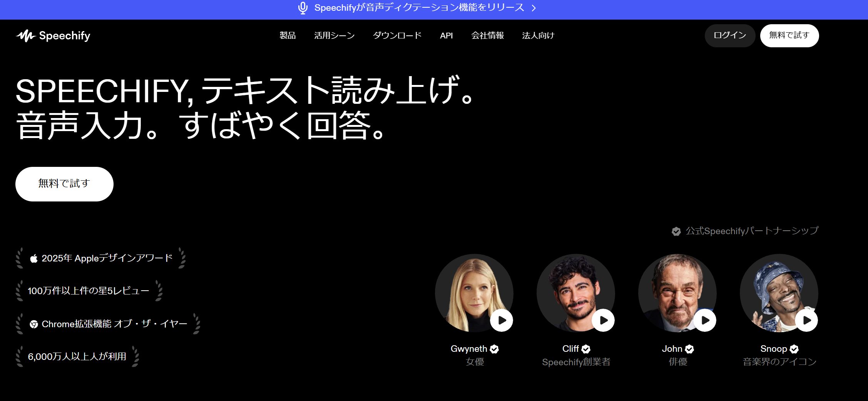Play John's voice sample
The width and height of the screenshot is (868, 401).
(x=705, y=320)
